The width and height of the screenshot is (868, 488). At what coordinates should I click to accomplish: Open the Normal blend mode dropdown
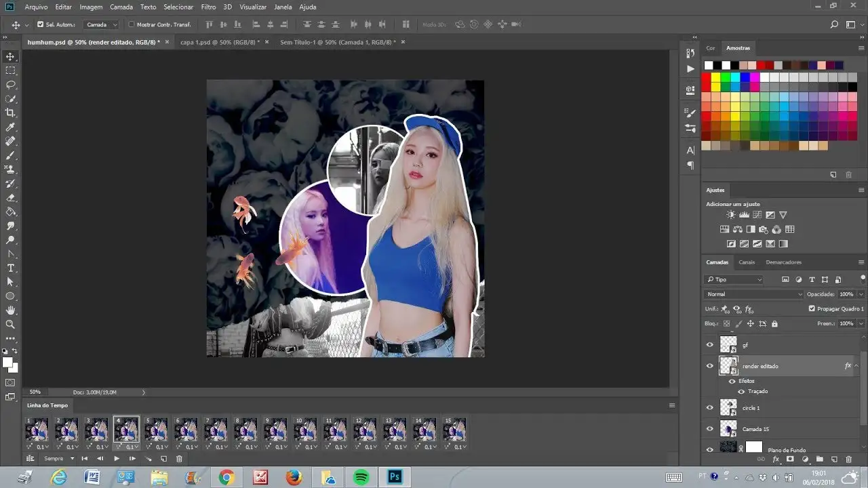(x=753, y=293)
